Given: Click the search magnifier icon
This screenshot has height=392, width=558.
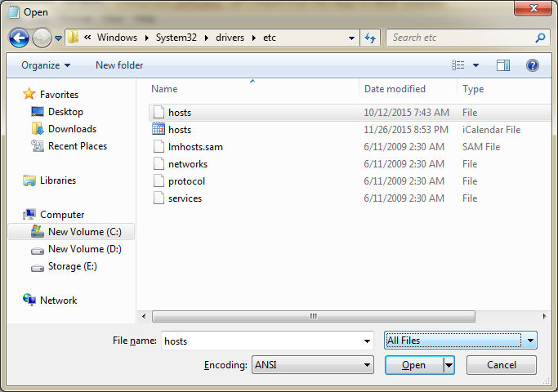Looking at the screenshot, I should click(540, 38).
